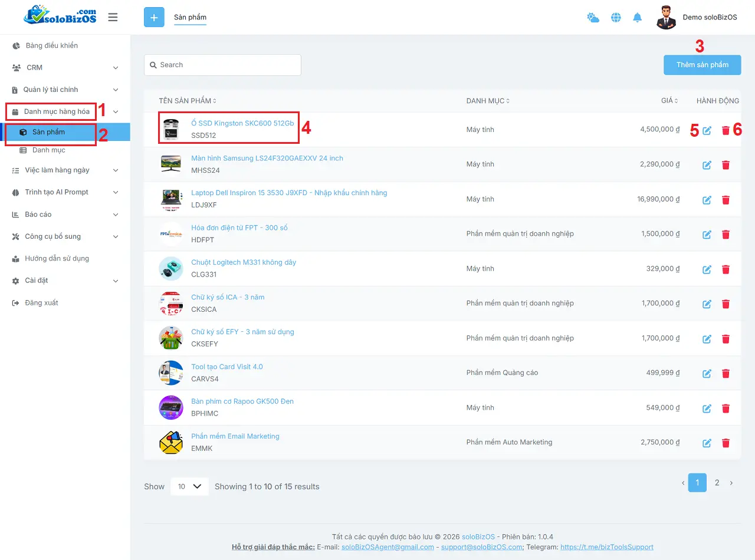The height and width of the screenshot is (560, 755).
Task: Edit the Chuột Logitech M331 product
Action: click(707, 269)
